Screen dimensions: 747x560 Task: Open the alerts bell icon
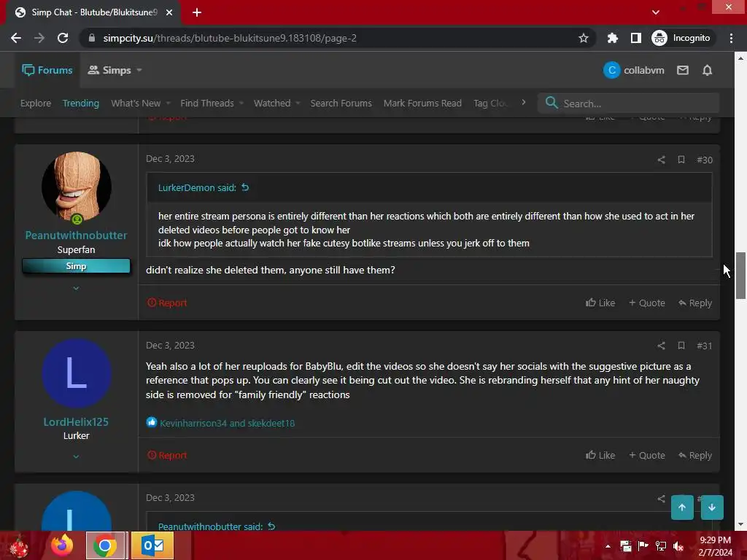point(707,71)
